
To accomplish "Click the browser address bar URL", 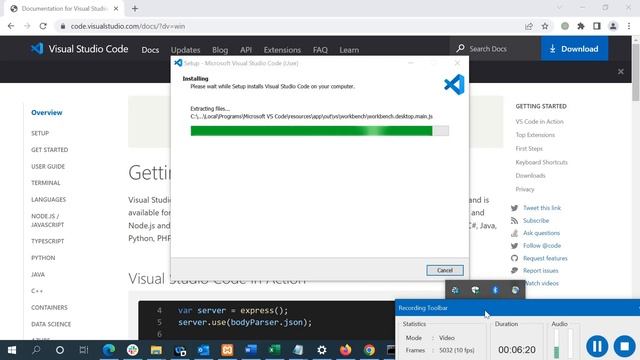I will pos(128,26).
